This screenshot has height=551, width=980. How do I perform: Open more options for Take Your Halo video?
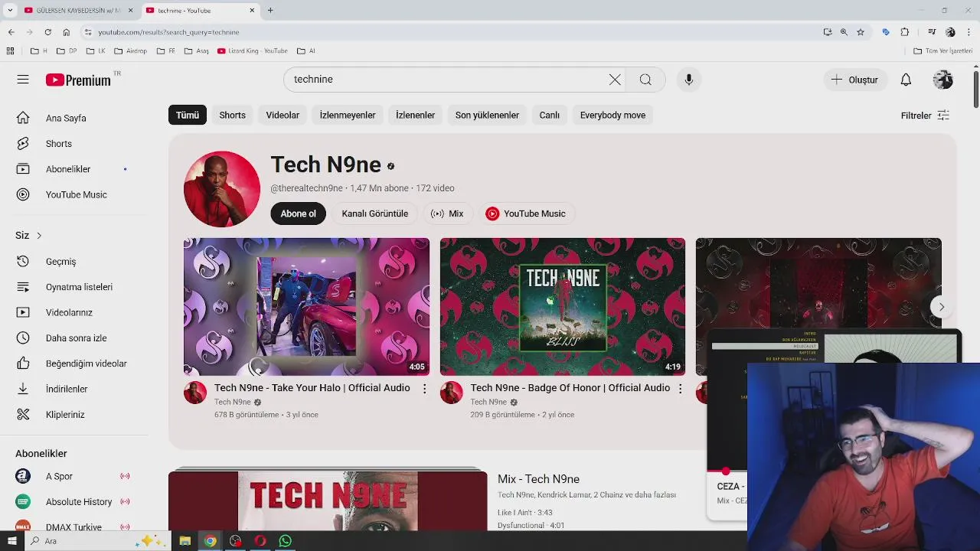[424, 389]
